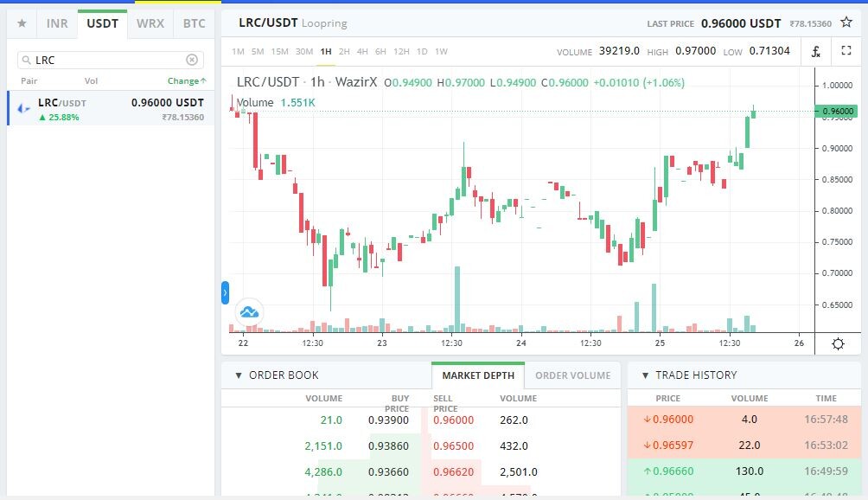Image resolution: width=868 pixels, height=500 pixels.
Task: Set chart interval to 1D
Action: point(422,52)
